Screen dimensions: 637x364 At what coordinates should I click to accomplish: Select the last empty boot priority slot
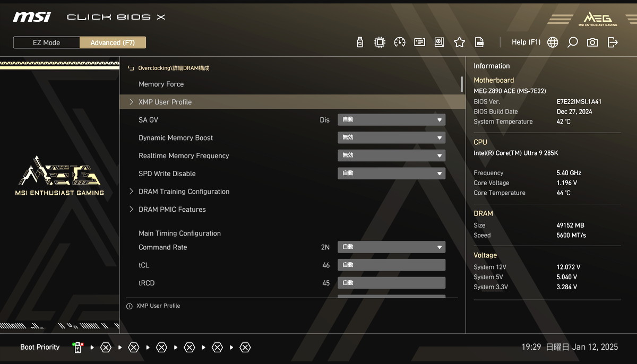coord(245,348)
